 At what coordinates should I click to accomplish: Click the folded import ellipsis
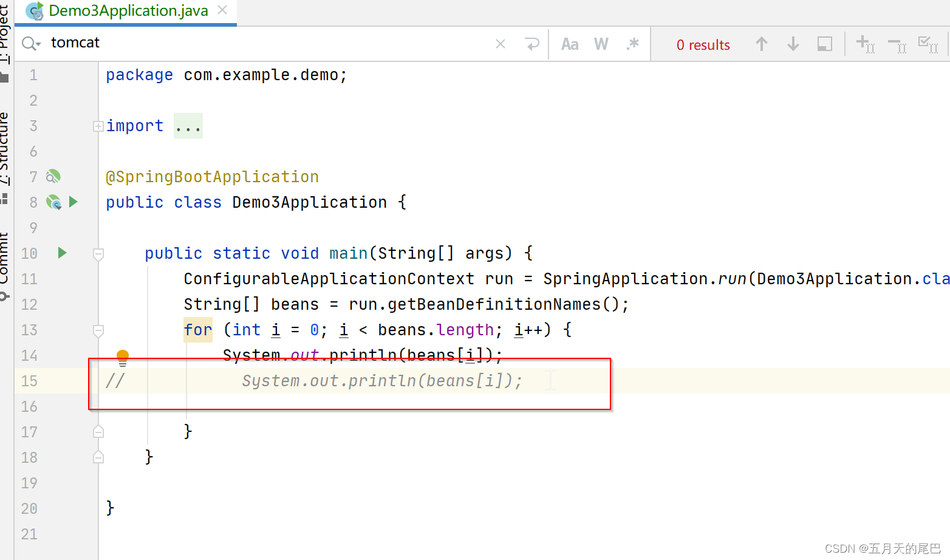pos(188,126)
